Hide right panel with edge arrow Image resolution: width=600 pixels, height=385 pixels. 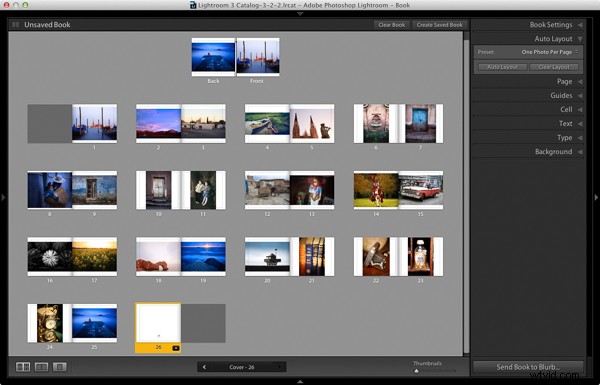point(596,197)
